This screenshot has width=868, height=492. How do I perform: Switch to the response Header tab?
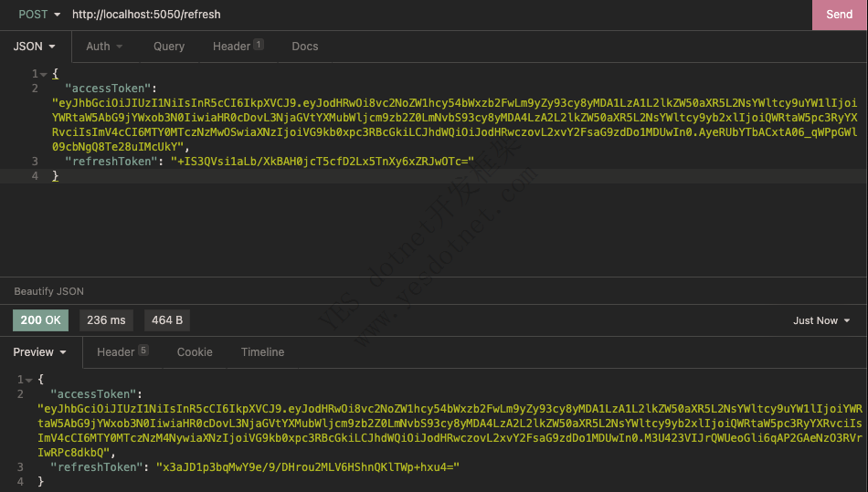point(122,352)
